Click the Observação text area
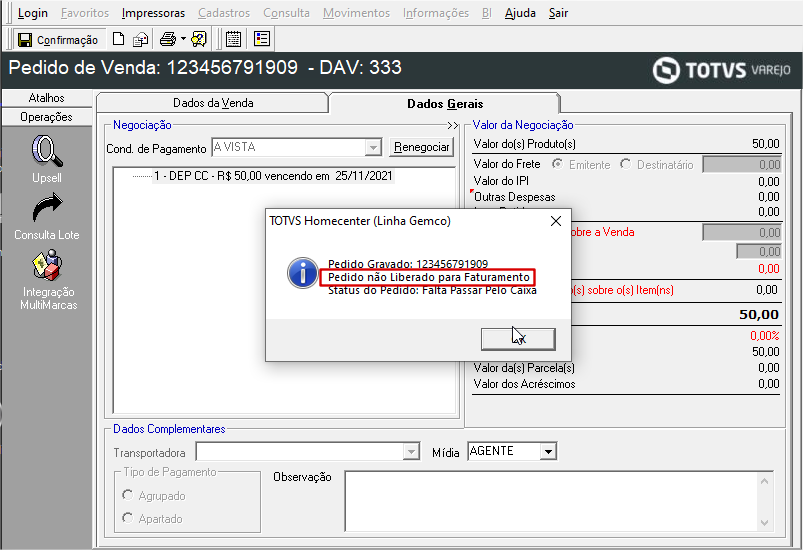This screenshot has height=550, width=803. click(552, 501)
